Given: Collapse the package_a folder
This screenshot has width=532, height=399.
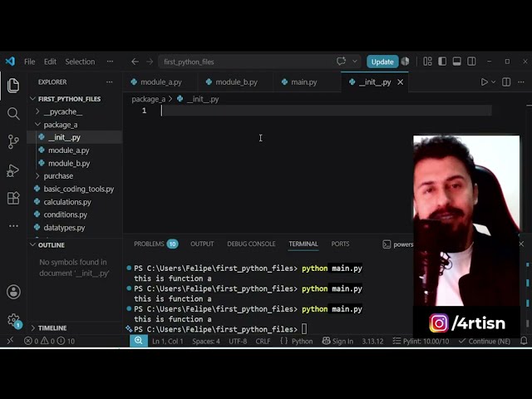Looking at the screenshot, I should pyautogui.click(x=61, y=125).
